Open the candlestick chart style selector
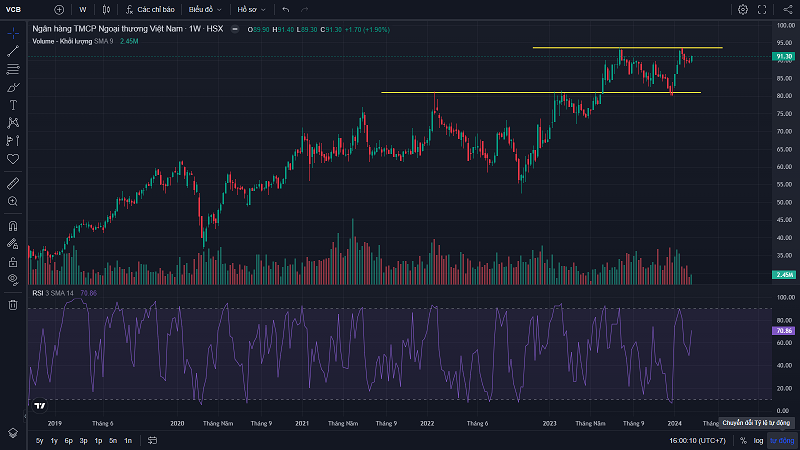Image resolution: width=800 pixels, height=450 pixels. pos(105,9)
